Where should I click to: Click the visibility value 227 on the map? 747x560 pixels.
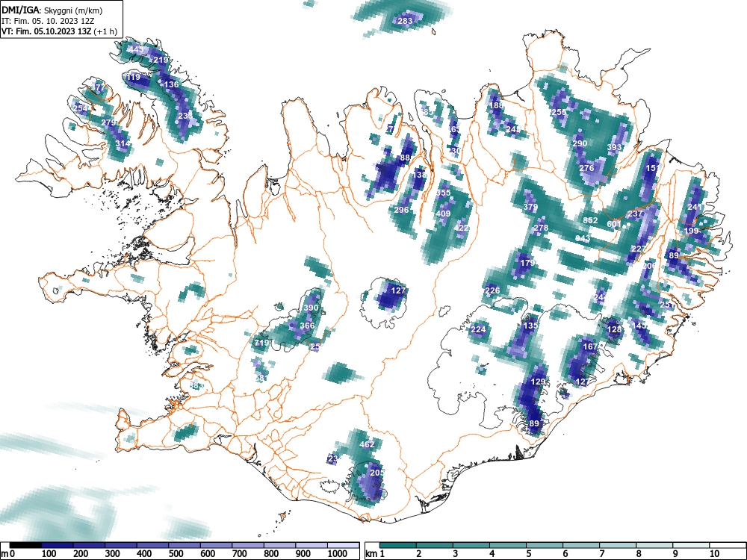(639, 249)
